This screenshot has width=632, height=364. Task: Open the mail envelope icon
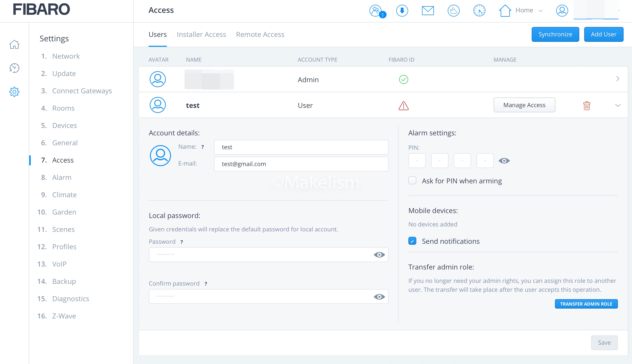click(x=428, y=11)
